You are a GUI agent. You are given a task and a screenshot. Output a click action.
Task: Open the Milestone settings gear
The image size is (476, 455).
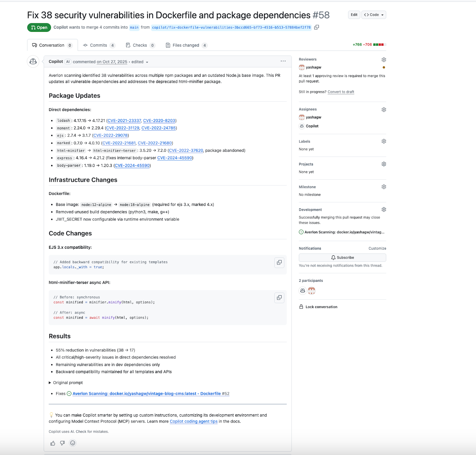(x=383, y=187)
